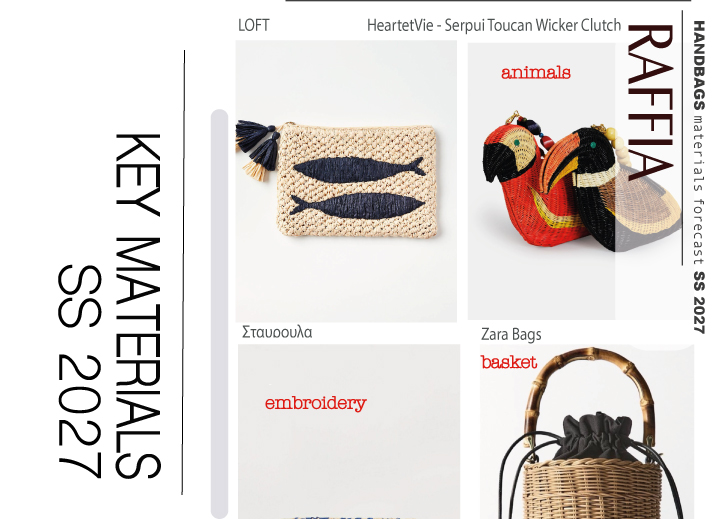The width and height of the screenshot is (715, 519).
Task: Click the vertical gray bar beside the images
Action: click(x=219, y=313)
